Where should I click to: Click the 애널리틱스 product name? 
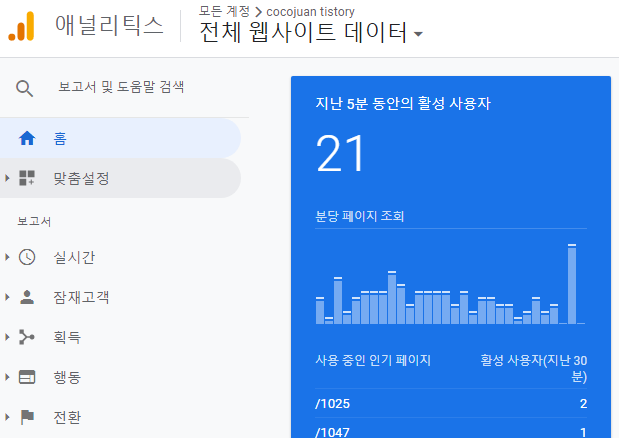(x=109, y=25)
